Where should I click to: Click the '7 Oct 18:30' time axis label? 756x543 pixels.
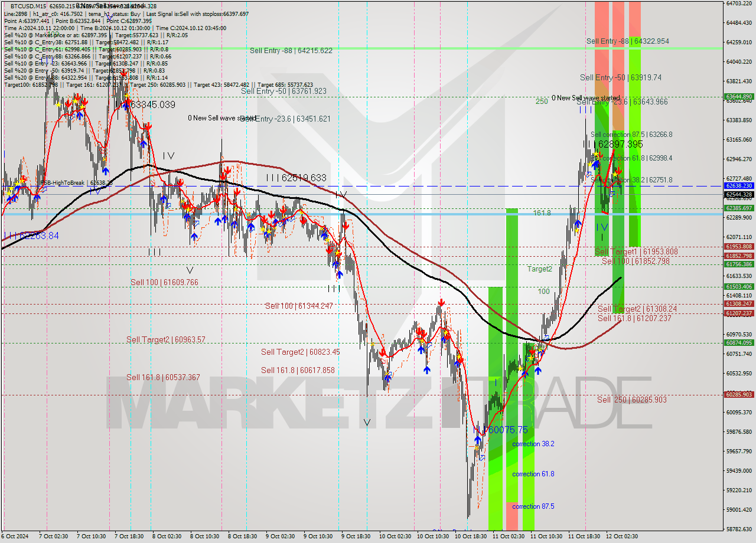point(129,537)
